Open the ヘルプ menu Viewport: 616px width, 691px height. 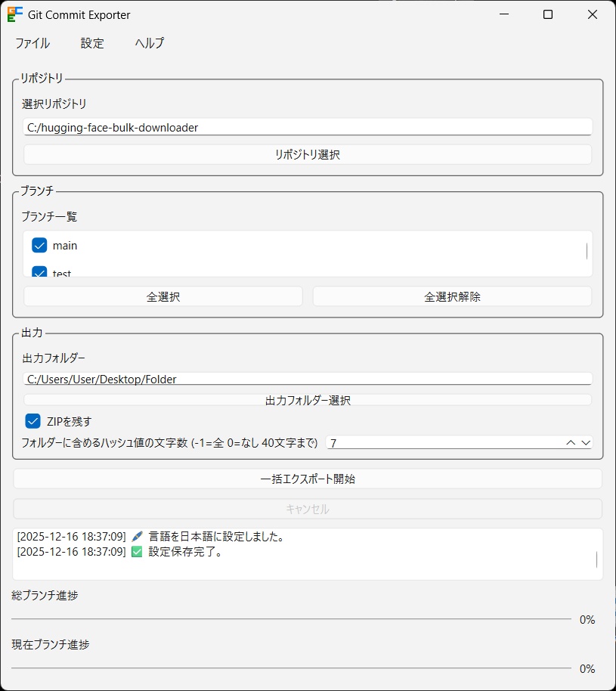[148, 44]
